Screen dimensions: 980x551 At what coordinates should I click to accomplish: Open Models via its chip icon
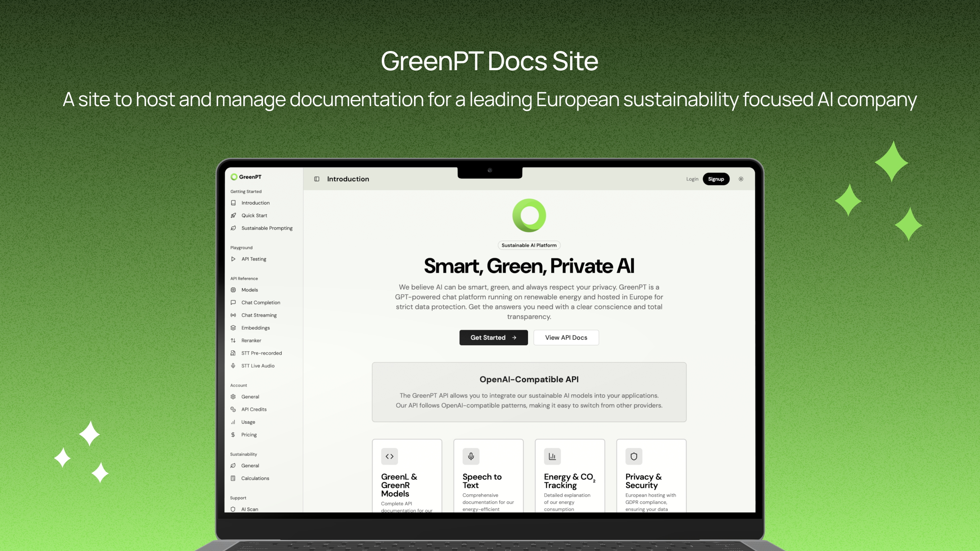tap(233, 290)
